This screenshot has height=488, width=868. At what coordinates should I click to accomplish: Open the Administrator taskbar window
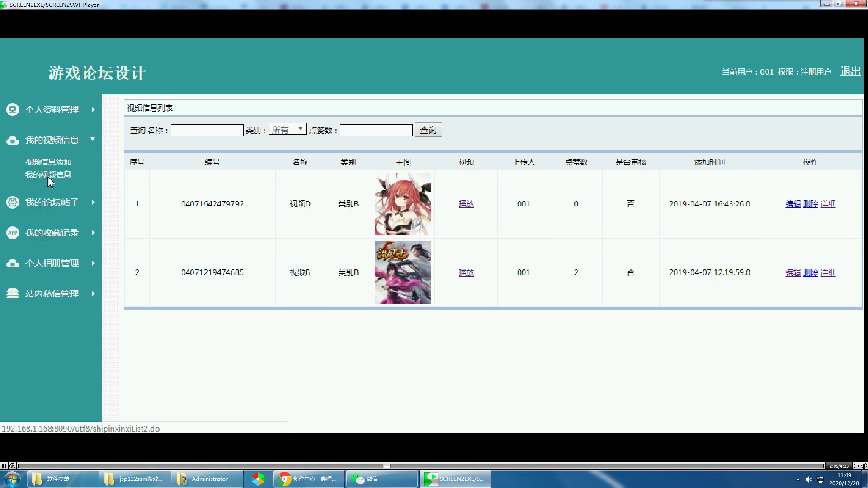coord(208,479)
